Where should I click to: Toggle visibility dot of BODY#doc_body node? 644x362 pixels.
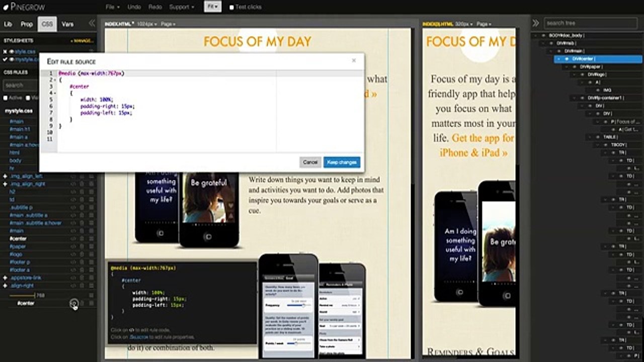[x=543, y=36]
